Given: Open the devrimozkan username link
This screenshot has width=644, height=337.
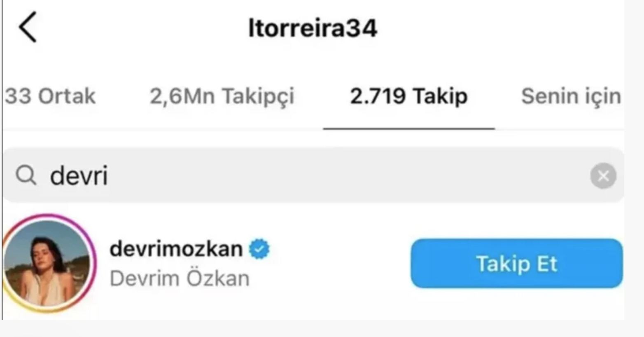Looking at the screenshot, I should point(176,249).
